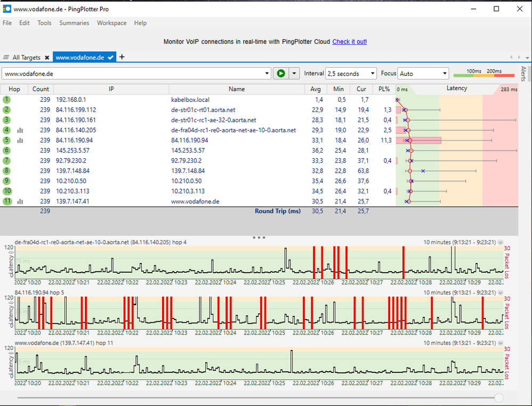Toggle timeline graph icon for hop 11
The image size is (532, 406).
(x=20, y=201)
